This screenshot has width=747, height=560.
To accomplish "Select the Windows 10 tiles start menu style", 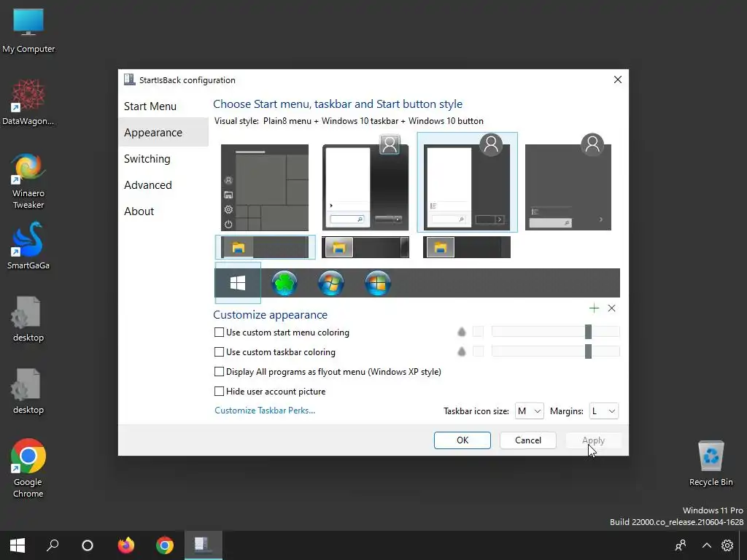I will click(264, 187).
